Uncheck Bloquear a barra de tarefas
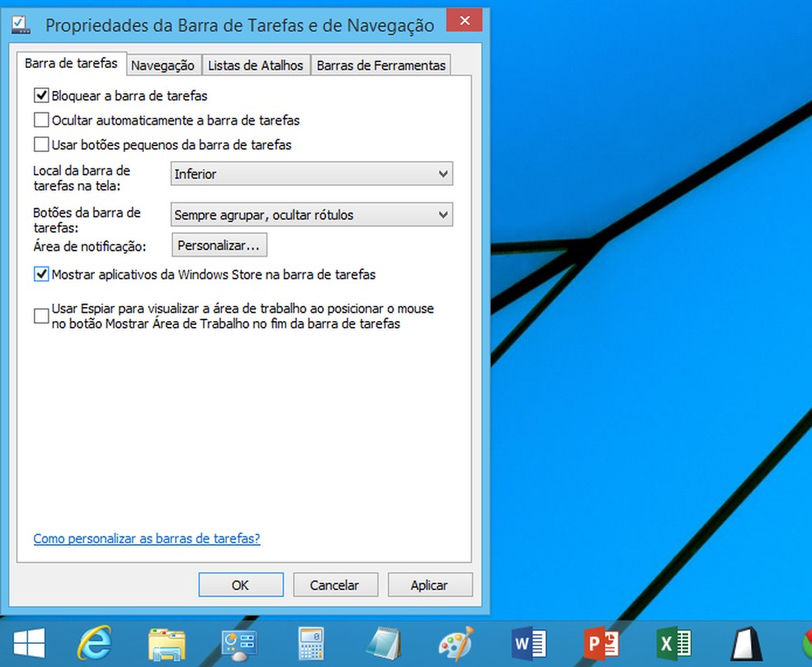The width and height of the screenshot is (812, 667). [x=41, y=95]
